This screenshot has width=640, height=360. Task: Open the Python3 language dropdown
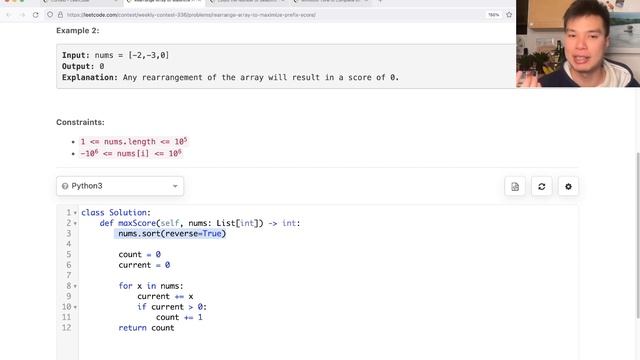pos(120,186)
